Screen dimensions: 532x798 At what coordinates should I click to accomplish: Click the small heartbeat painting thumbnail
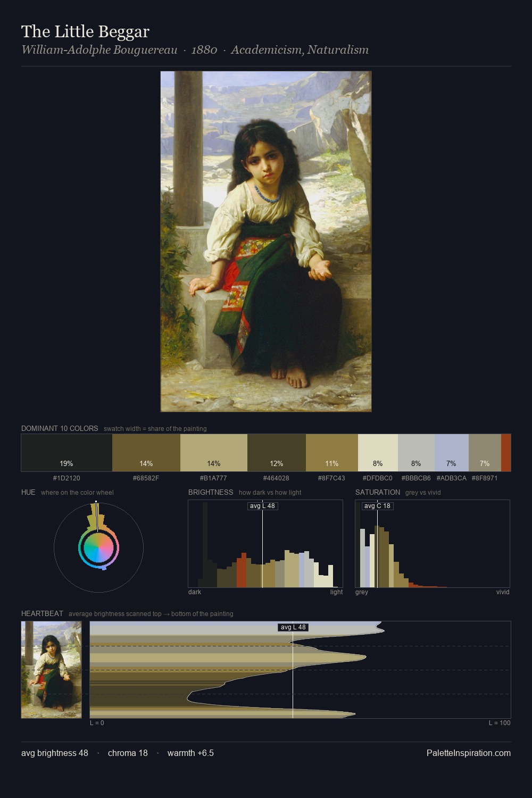point(52,670)
